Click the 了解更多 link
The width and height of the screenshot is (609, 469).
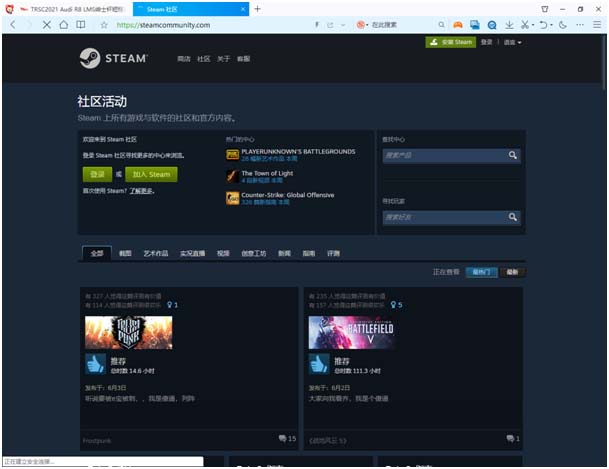(141, 191)
